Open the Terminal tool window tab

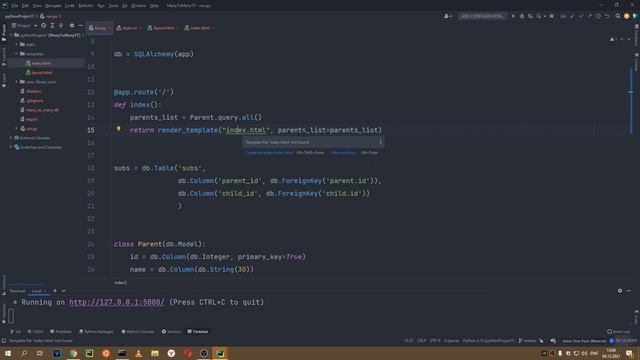point(198,331)
